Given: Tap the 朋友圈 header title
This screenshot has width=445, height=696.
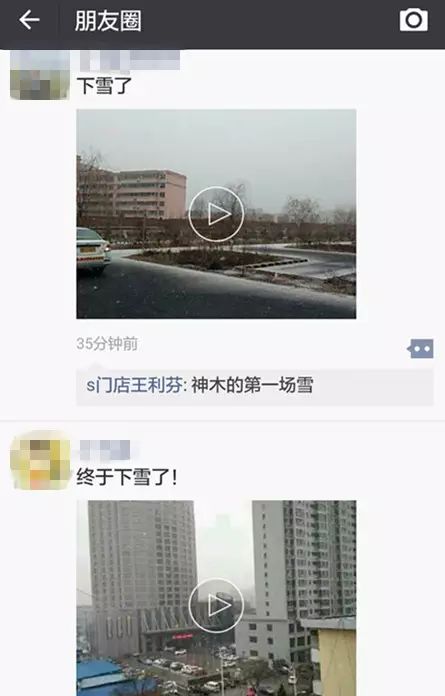Looking at the screenshot, I should click(108, 21).
